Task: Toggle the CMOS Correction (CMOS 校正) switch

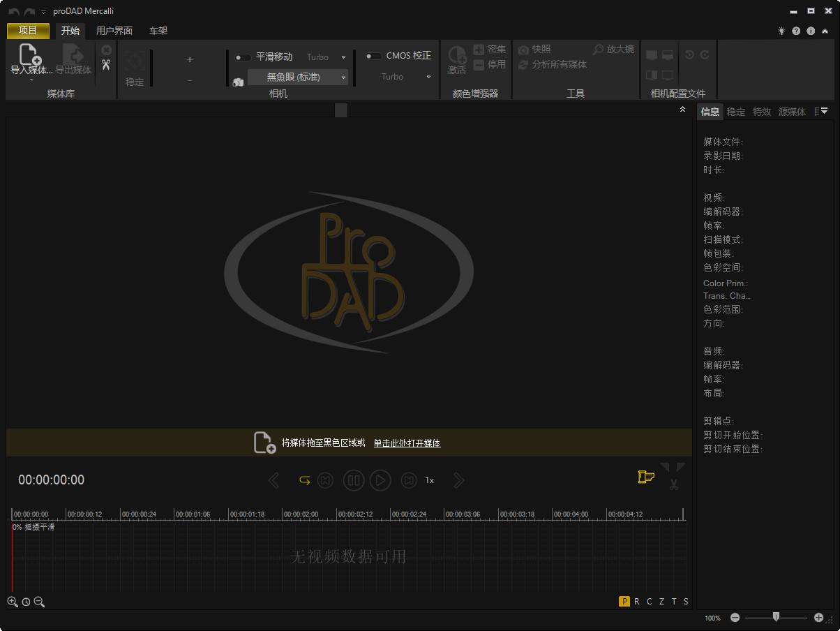Action: 374,57
